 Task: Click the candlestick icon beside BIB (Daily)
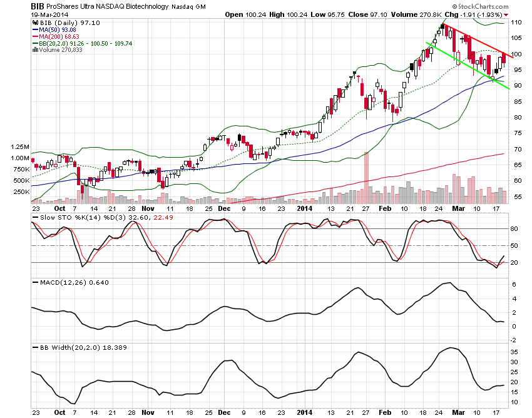(x=35, y=23)
